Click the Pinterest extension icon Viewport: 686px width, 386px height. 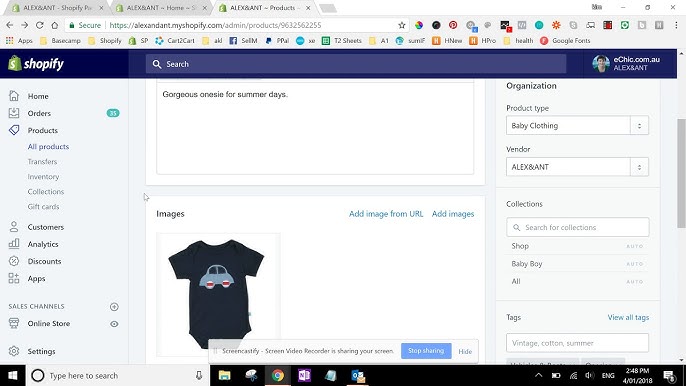coord(453,25)
